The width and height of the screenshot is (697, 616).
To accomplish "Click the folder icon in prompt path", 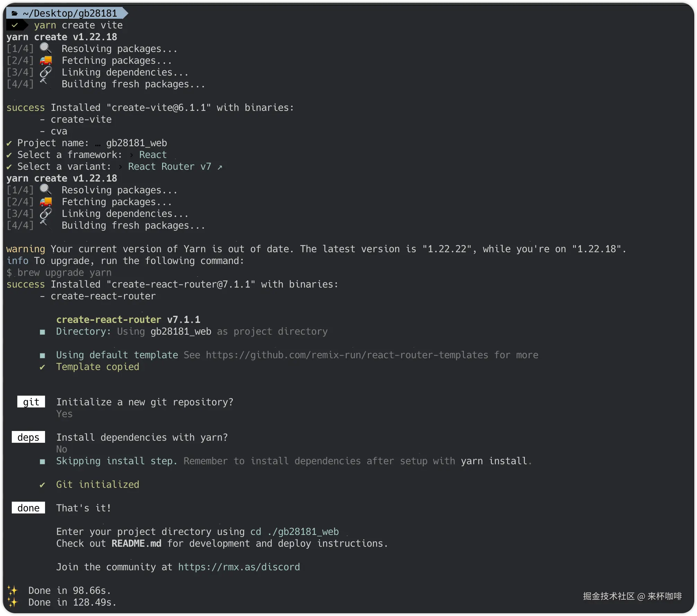I will click(x=15, y=14).
